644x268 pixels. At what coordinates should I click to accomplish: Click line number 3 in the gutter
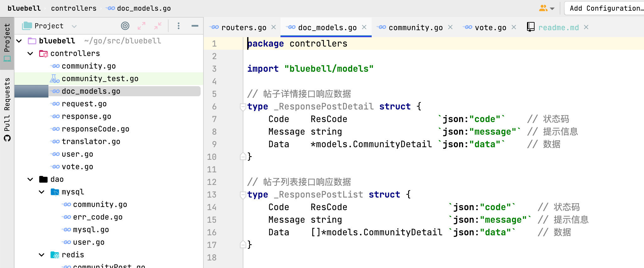(x=214, y=69)
